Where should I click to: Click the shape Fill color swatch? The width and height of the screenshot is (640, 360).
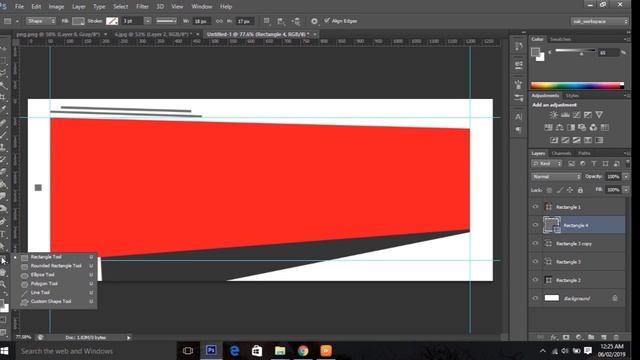click(x=78, y=21)
